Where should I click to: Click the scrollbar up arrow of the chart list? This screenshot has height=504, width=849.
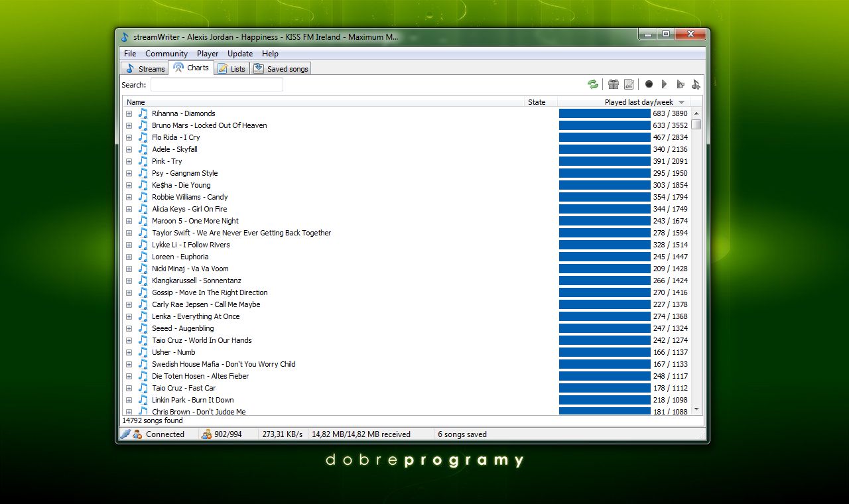pos(696,113)
